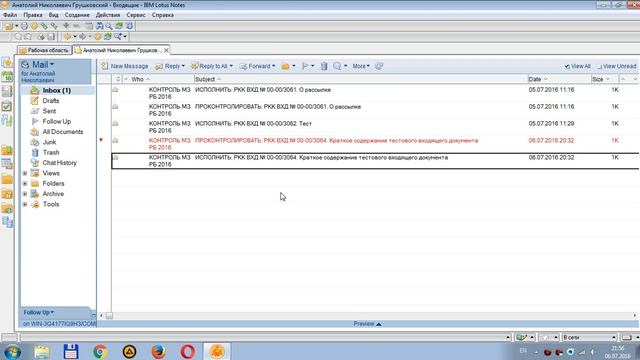Select the Inbox (1) folder
This screenshot has width=640, height=360.
[57, 90]
